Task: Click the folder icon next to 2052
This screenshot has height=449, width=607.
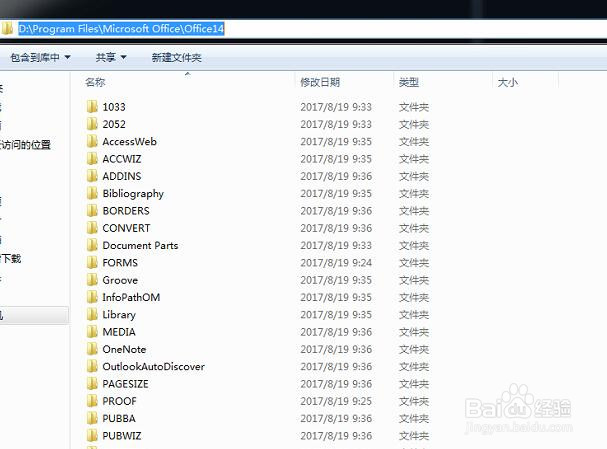Action: point(92,124)
